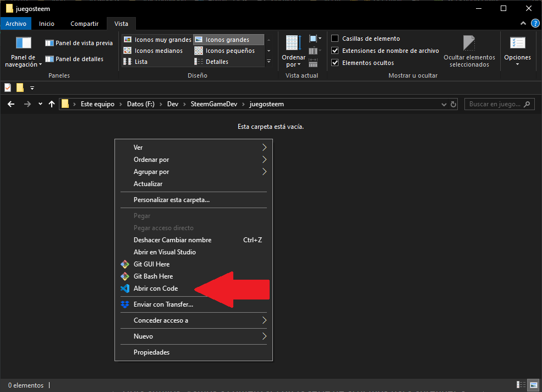Select Git Bash Here
This screenshot has height=392, width=542.
click(x=194, y=276)
